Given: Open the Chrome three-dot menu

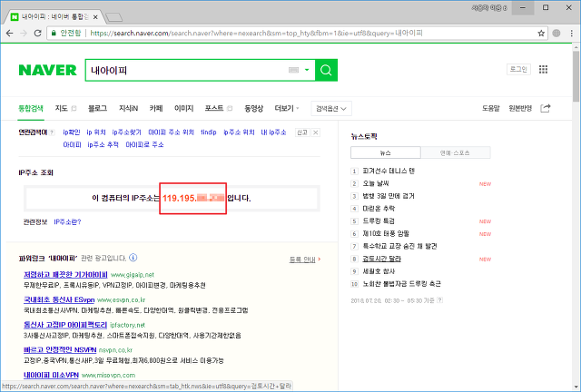Looking at the screenshot, I should (x=571, y=34).
